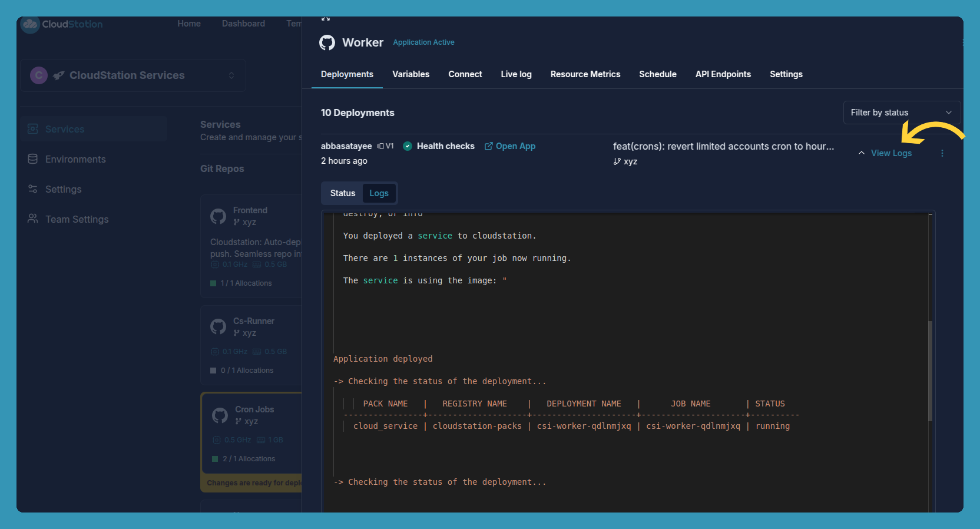The image size is (980, 529).
Task: Open the Schedule tab
Action: [x=658, y=74]
